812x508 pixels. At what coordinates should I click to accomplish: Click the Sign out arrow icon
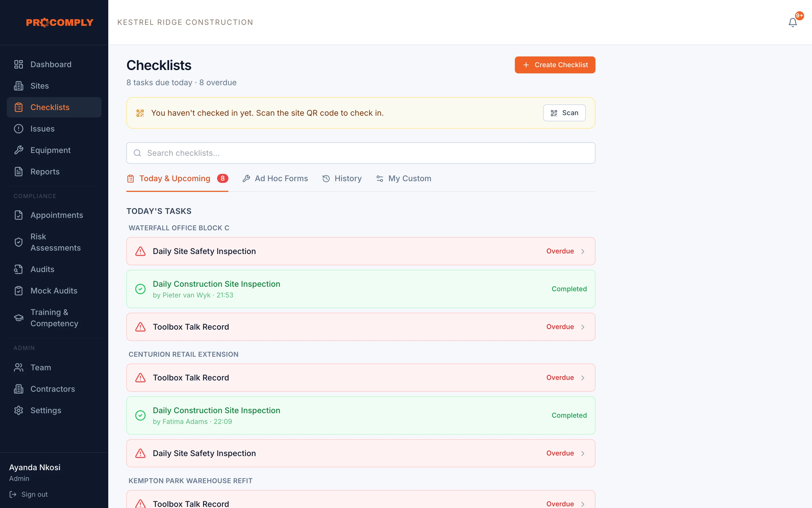click(x=13, y=494)
